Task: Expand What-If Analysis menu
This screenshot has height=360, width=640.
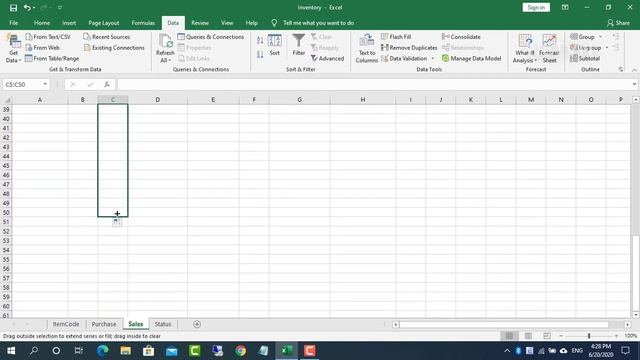Action: tap(524, 49)
